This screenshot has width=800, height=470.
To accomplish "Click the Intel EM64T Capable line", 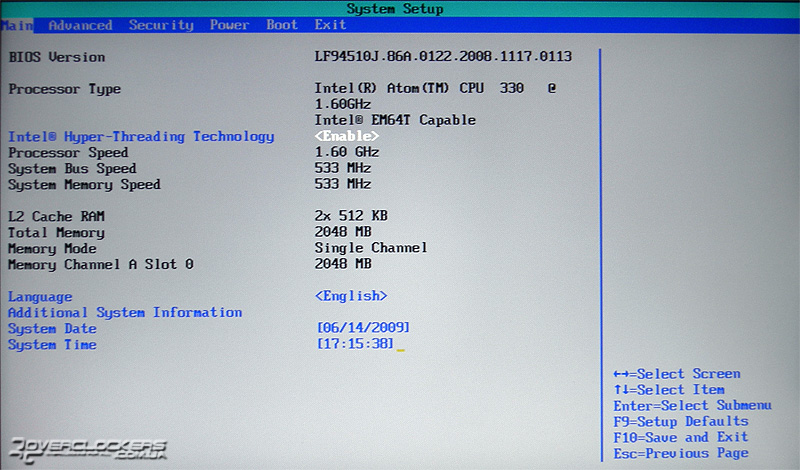I will pyautogui.click(x=395, y=120).
